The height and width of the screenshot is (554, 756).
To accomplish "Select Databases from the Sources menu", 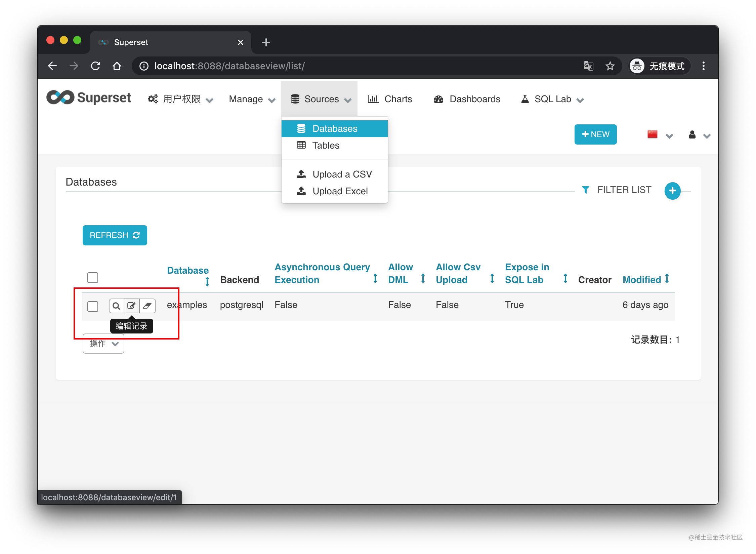I will pyautogui.click(x=335, y=128).
